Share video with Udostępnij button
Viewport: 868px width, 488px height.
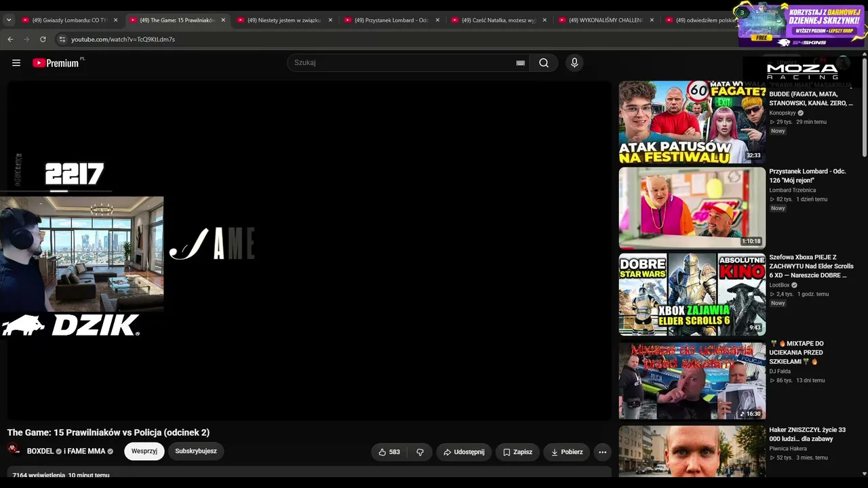(x=464, y=452)
